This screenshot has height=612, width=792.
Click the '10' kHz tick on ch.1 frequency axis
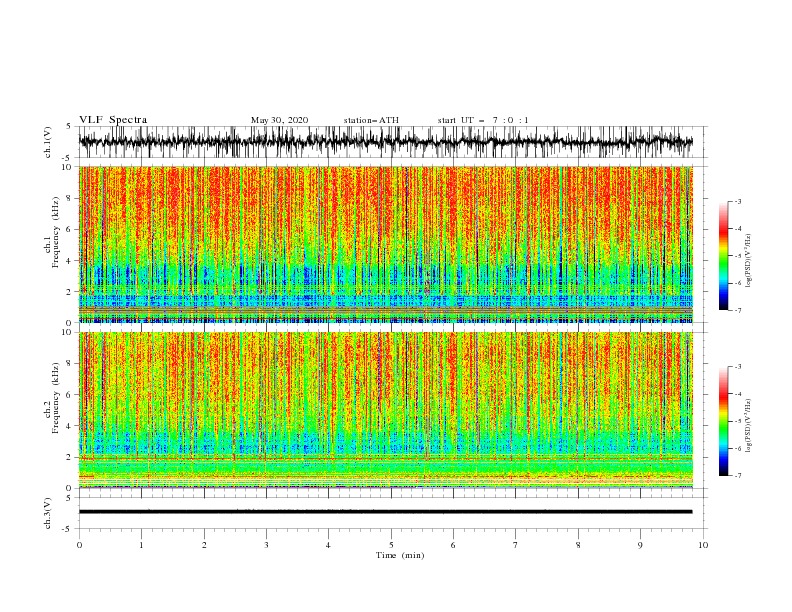tap(67, 167)
